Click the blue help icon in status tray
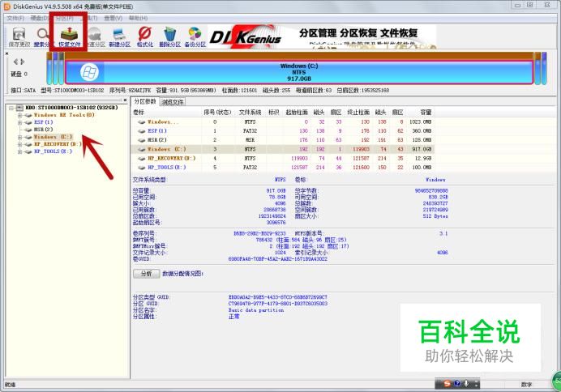Image resolution: width=561 pixels, height=392 pixels. coord(457,383)
